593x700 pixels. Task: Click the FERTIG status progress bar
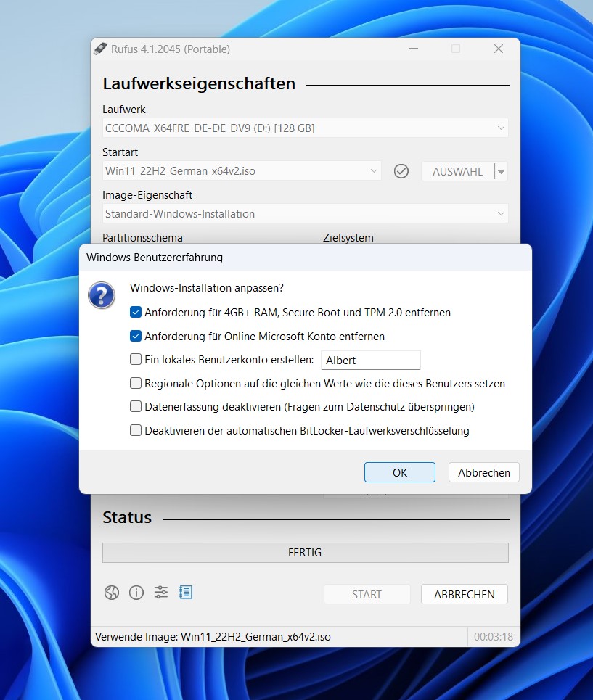click(x=306, y=553)
